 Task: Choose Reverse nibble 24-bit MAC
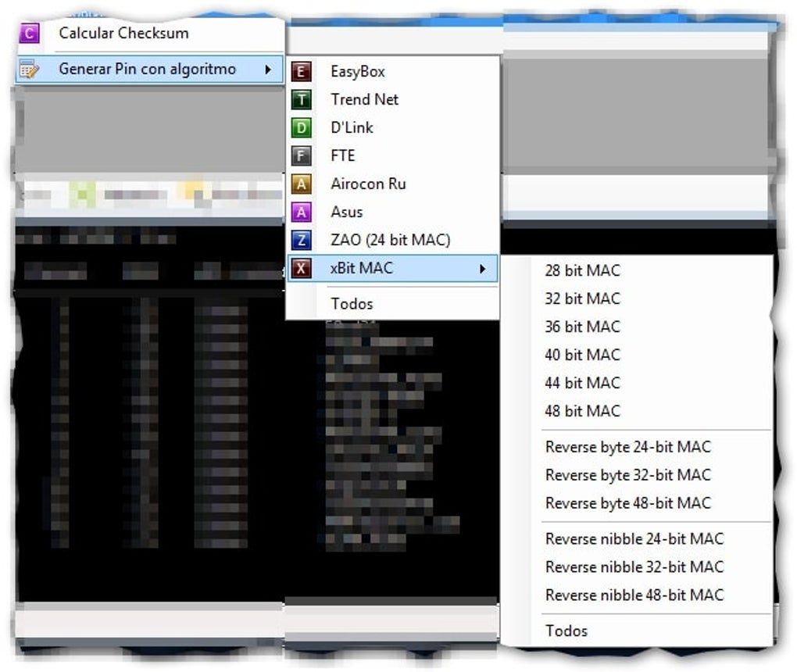[638, 539]
